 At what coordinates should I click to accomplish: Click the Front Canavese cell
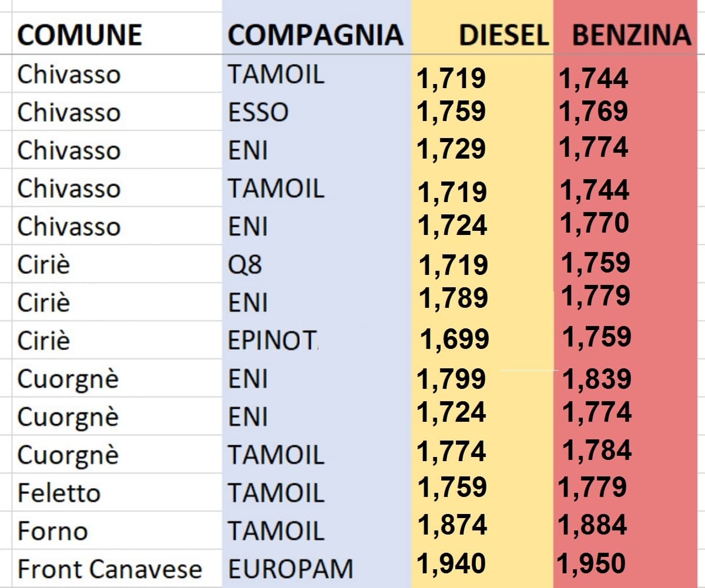[109, 569]
